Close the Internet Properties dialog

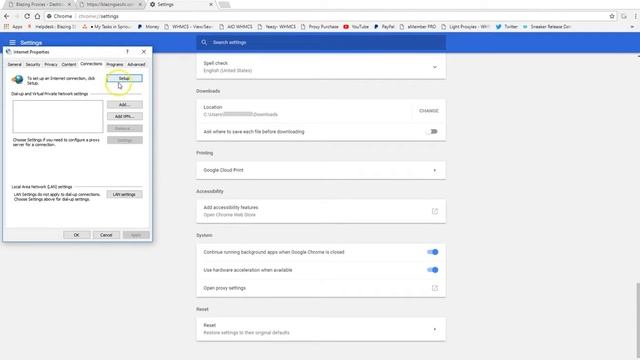144,52
